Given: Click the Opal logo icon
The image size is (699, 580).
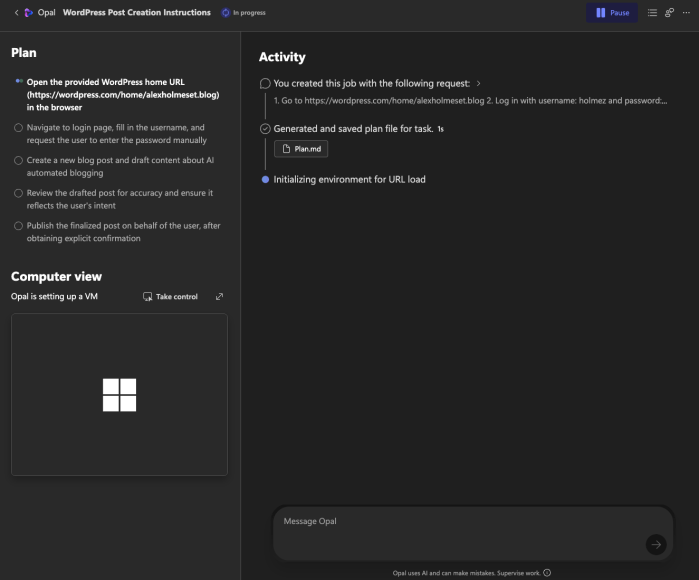Looking at the screenshot, I should click(29, 13).
